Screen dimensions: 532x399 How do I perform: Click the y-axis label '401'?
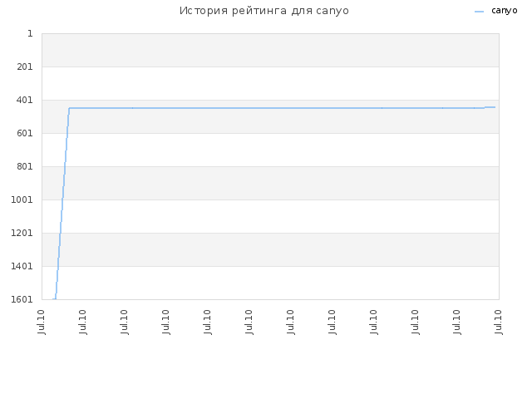click(25, 100)
